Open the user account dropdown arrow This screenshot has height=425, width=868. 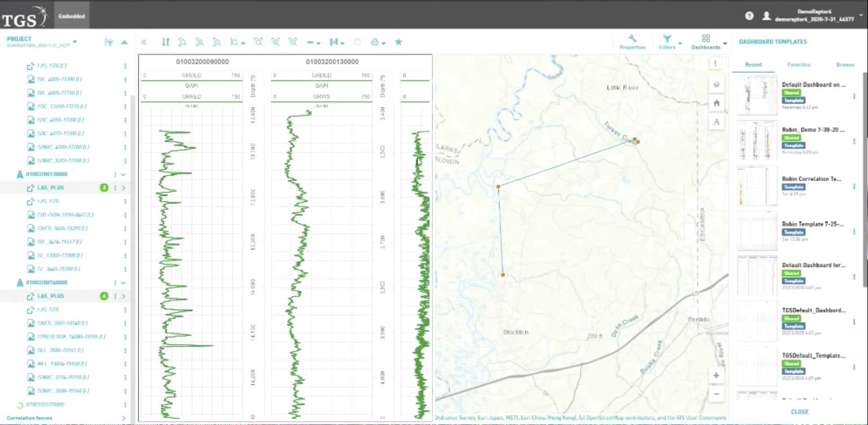click(861, 16)
